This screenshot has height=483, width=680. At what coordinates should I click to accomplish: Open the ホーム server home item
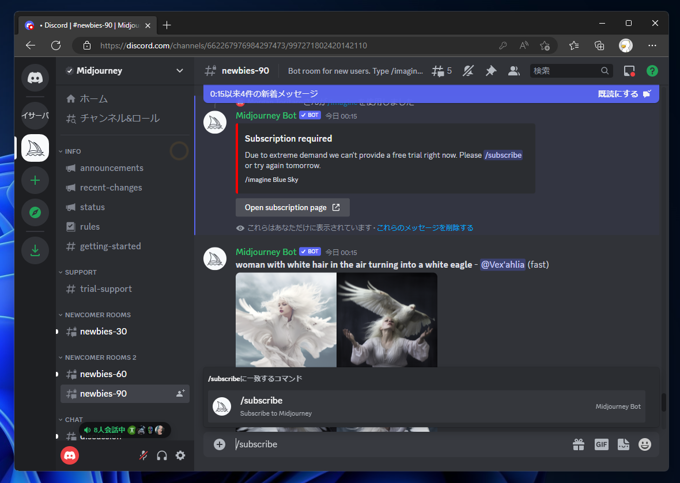pos(125,99)
